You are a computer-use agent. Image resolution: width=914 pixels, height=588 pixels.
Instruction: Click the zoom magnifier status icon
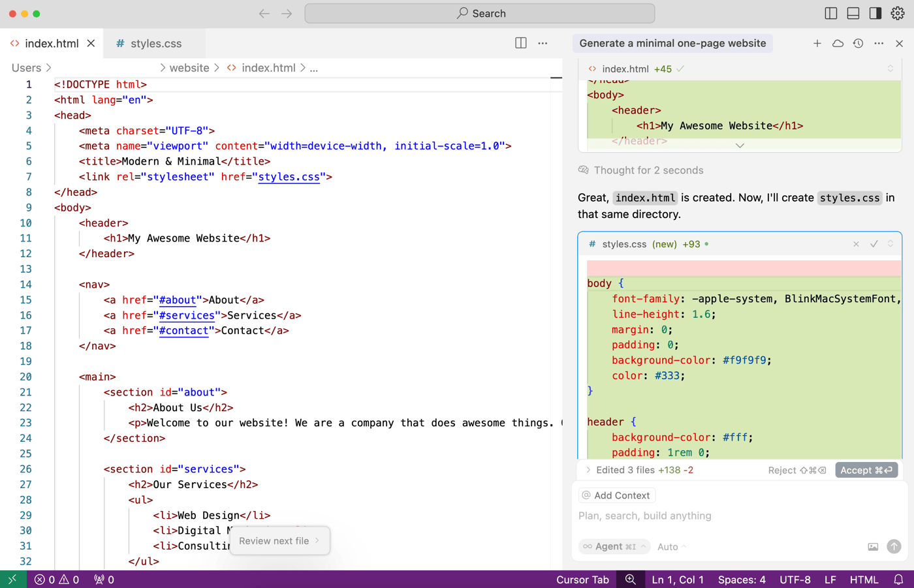point(630,580)
